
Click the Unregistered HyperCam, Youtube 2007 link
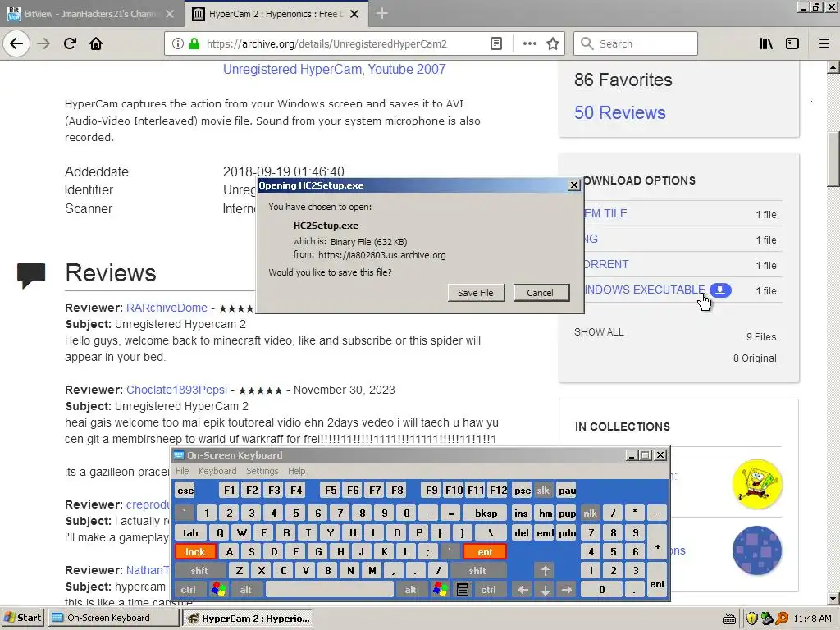(x=335, y=69)
